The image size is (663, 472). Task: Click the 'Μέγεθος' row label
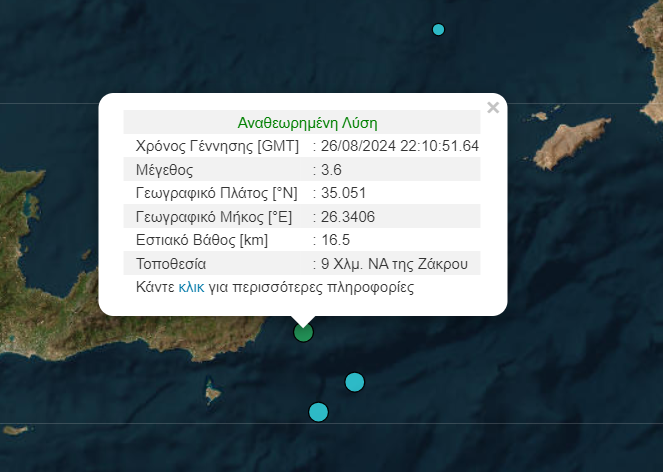coord(164,170)
